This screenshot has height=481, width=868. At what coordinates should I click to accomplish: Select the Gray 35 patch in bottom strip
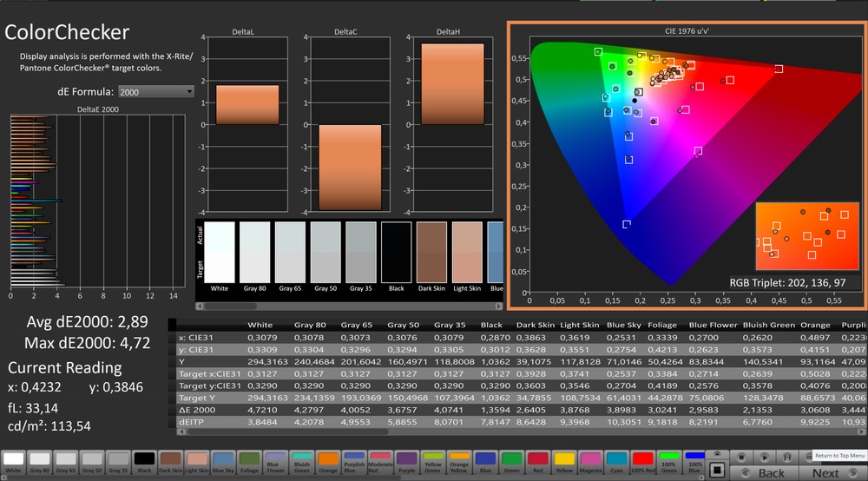coord(118,462)
